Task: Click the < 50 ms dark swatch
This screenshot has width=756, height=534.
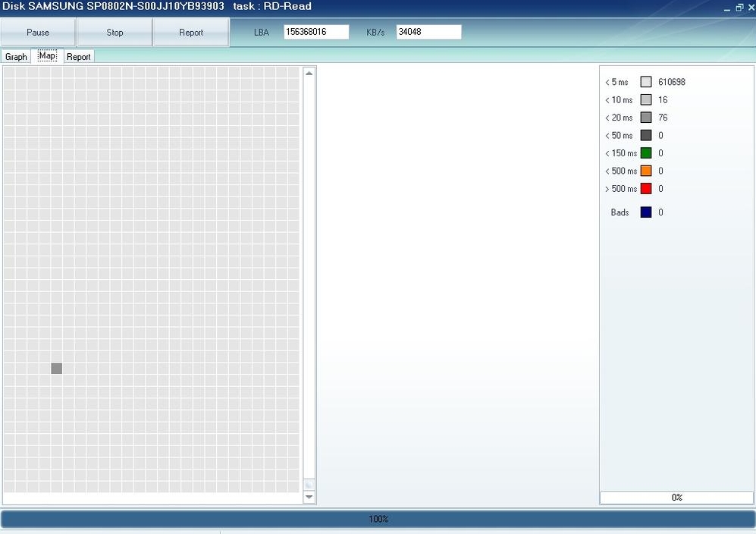Action: pyautogui.click(x=646, y=135)
